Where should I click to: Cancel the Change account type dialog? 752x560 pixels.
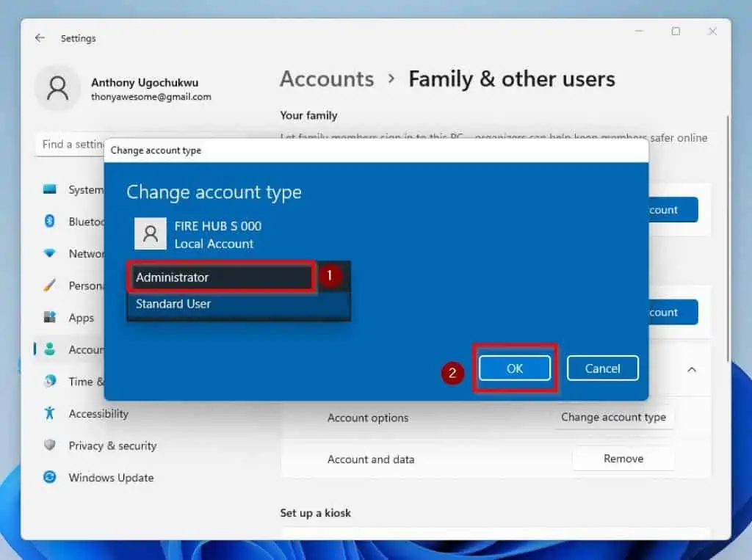click(x=603, y=368)
